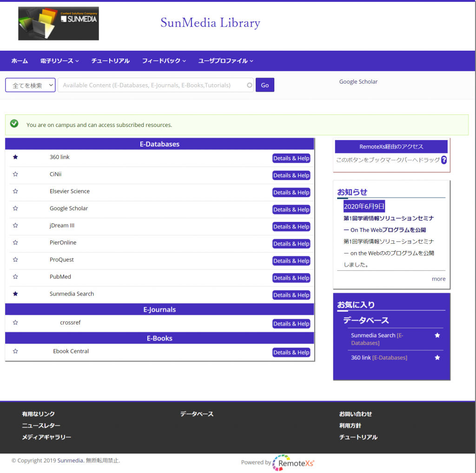The height and width of the screenshot is (473, 476).
Task: Click the RemoteXs経由のアクセス button
Action: point(391,147)
